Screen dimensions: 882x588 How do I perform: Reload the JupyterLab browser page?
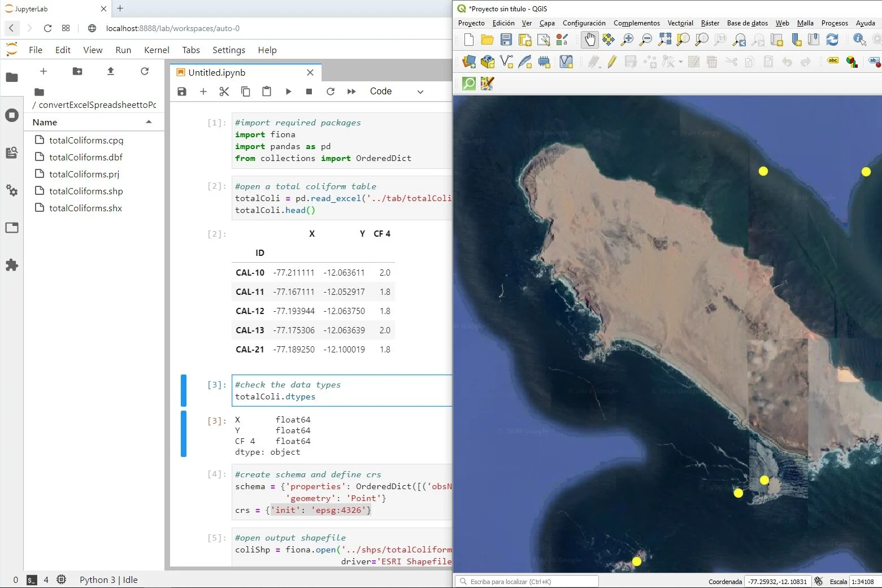tap(47, 28)
